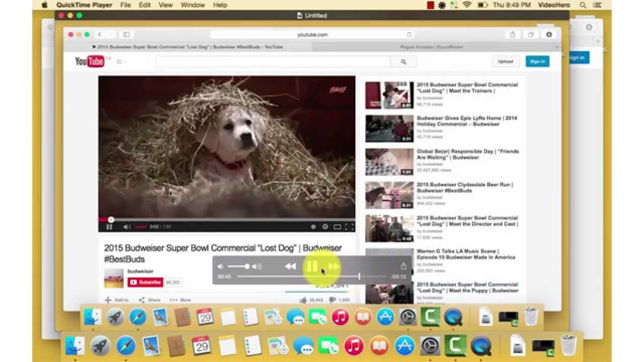Open the More options under the video
This screenshot has width=644, height=362.
click(180, 300)
